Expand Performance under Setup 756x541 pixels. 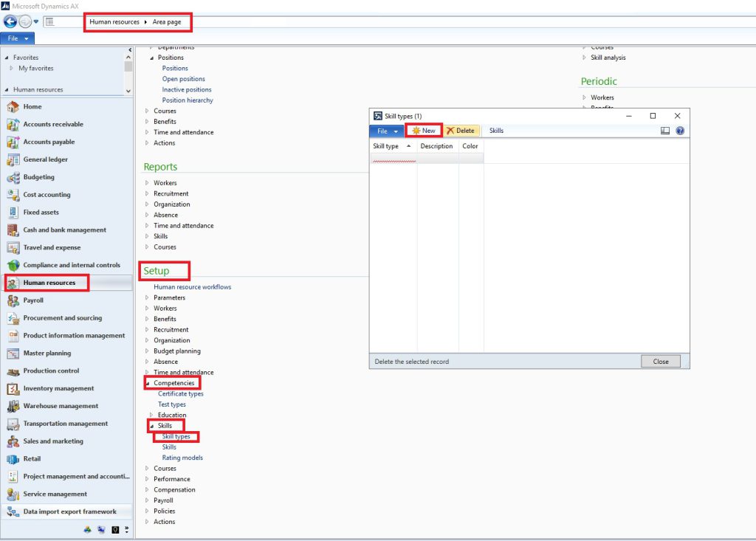click(x=147, y=479)
